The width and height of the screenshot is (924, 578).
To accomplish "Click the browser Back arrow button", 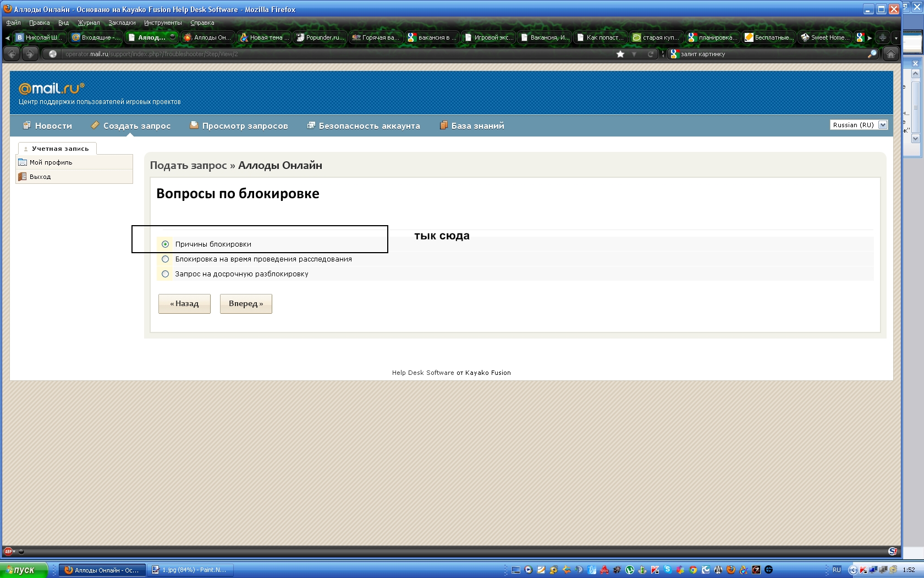I will point(12,54).
